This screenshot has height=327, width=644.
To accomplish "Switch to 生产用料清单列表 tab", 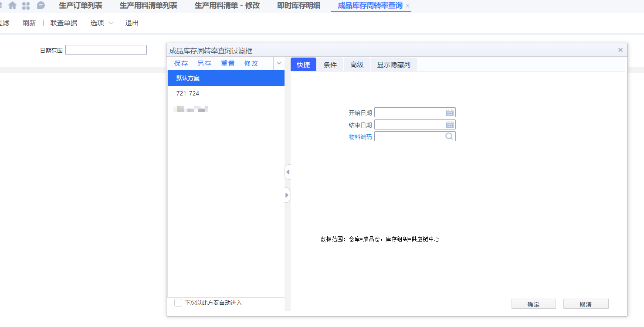I will click(x=149, y=6).
